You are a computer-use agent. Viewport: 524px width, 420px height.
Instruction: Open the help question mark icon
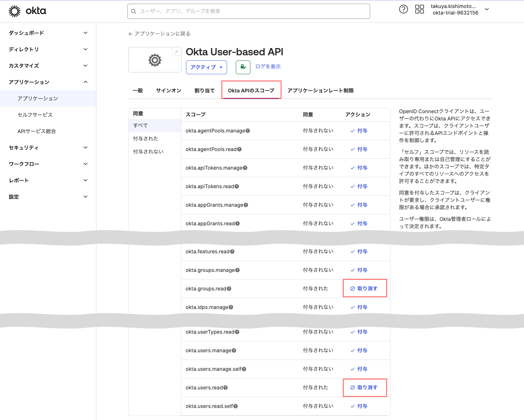tap(403, 9)
